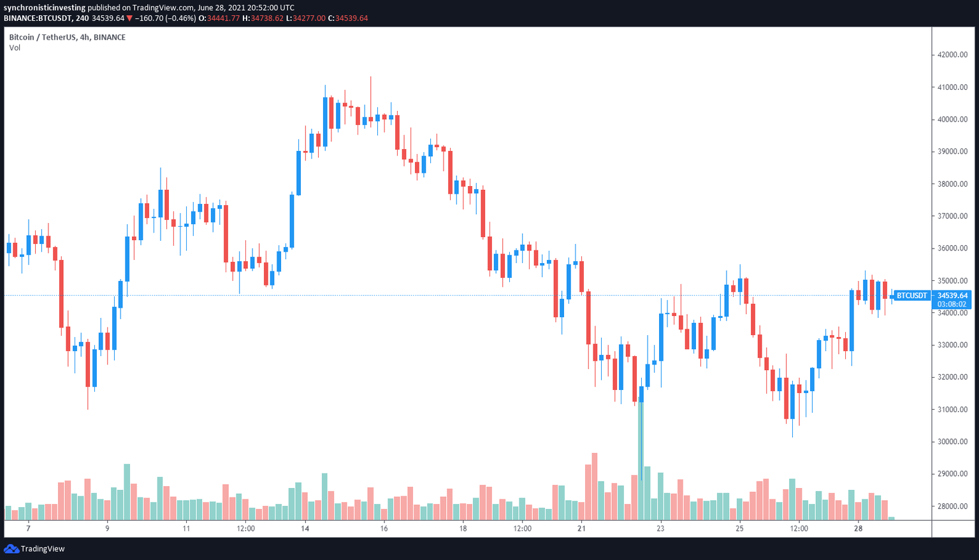
Task: Open the synchronisticinvesting author name
Action: coord(45,8)
